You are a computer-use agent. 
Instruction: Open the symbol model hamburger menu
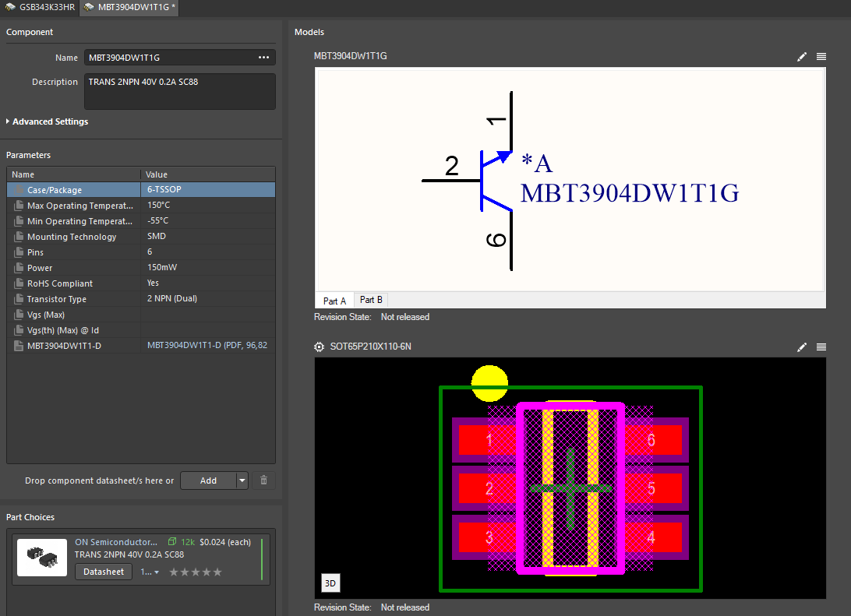pyautogui.click(x=821, y=57)
